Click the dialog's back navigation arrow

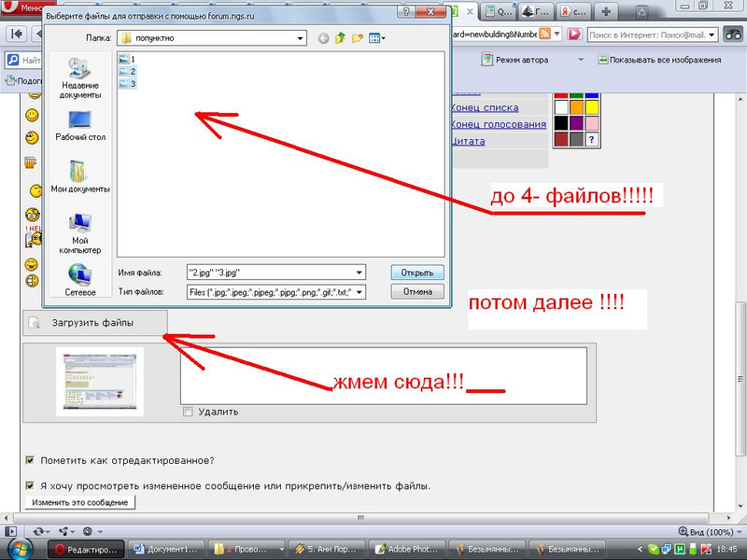(x=324, y=38)
